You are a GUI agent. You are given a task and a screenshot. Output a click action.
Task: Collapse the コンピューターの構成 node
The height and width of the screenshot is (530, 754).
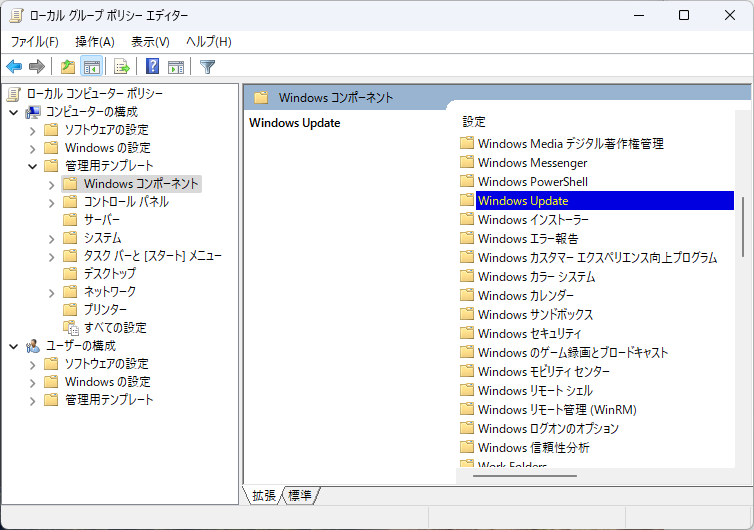14,113
